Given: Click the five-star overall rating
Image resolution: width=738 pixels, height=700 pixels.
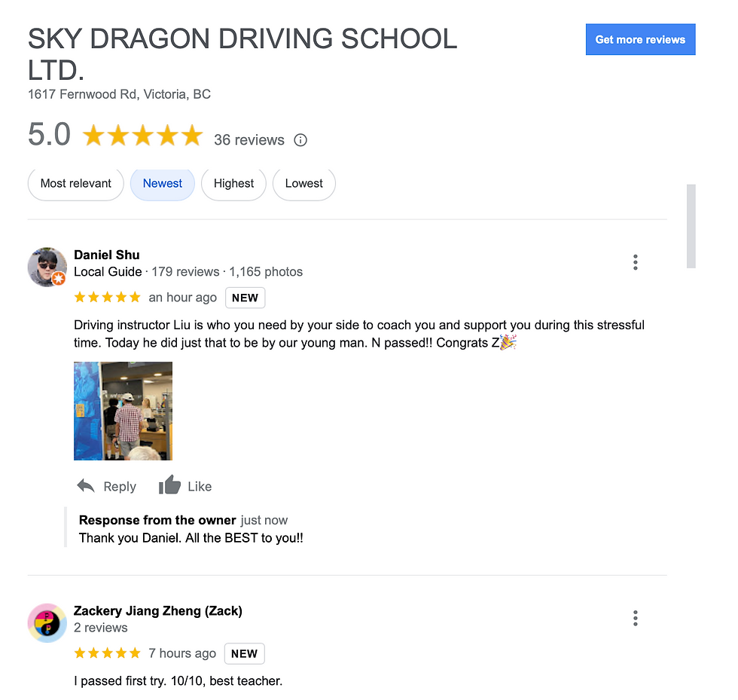Looking at the screenshot, I should 142,135.
